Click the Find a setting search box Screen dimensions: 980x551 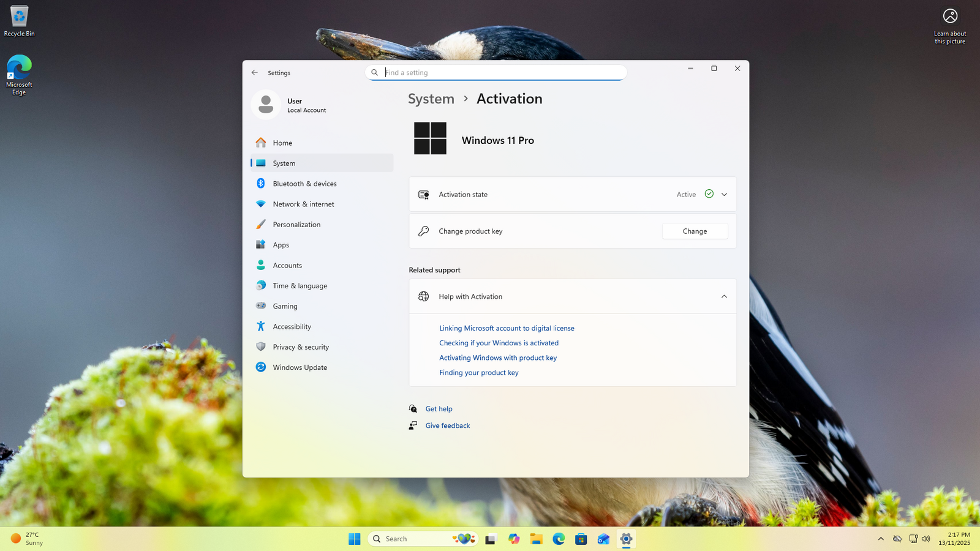502,72
